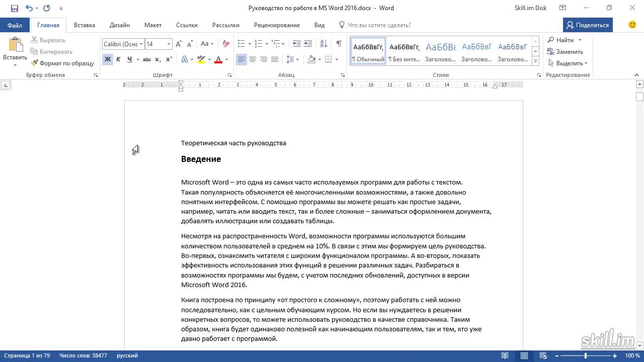Screen dimensions: 644x362
Task: Increase font size with the larger A icon
Action: pyautogui.click(x=180, y=44)
